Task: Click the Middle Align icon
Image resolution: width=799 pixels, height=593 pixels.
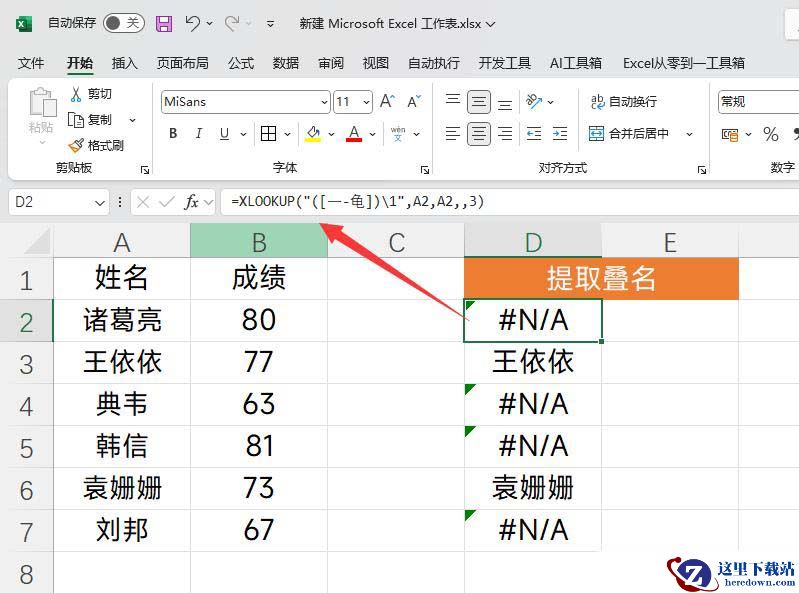Action: (x=479, y=101)
